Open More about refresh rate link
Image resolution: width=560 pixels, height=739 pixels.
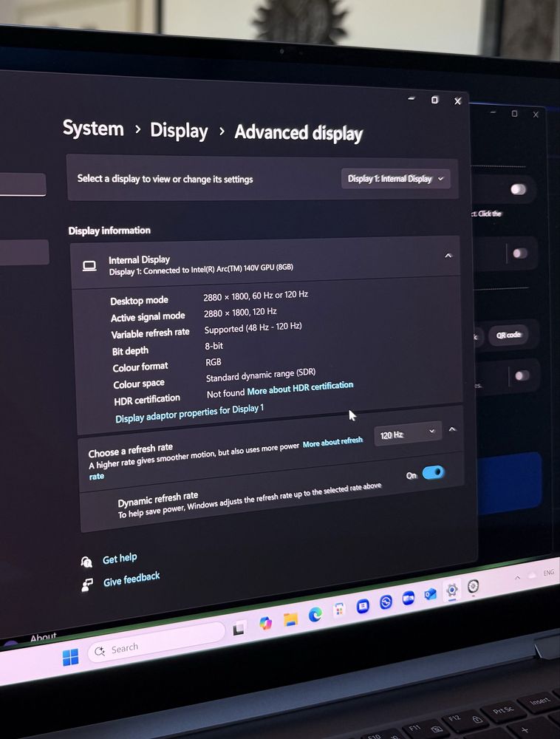332,442
